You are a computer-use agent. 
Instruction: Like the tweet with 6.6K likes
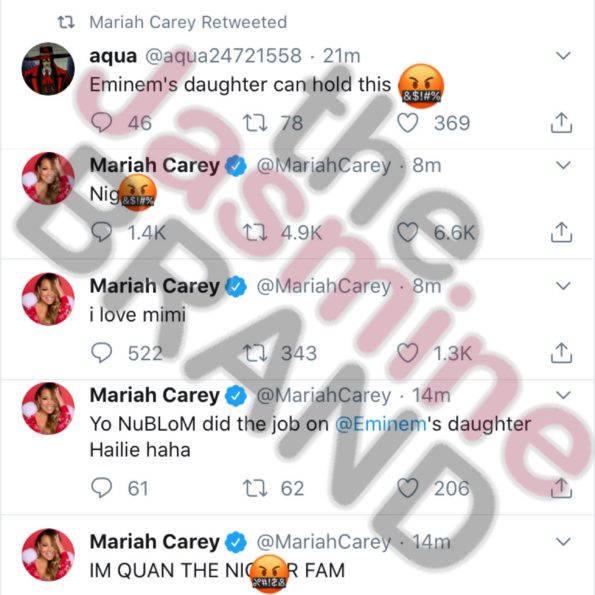[x=408, y=232]
